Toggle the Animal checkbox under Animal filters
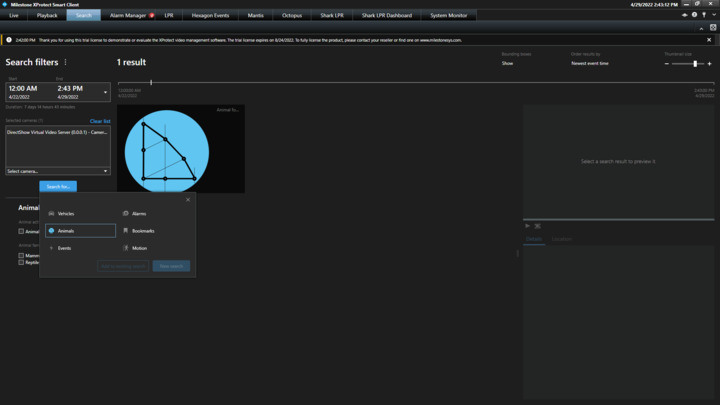The image size is (720, 405). click(x=21, y=231)
